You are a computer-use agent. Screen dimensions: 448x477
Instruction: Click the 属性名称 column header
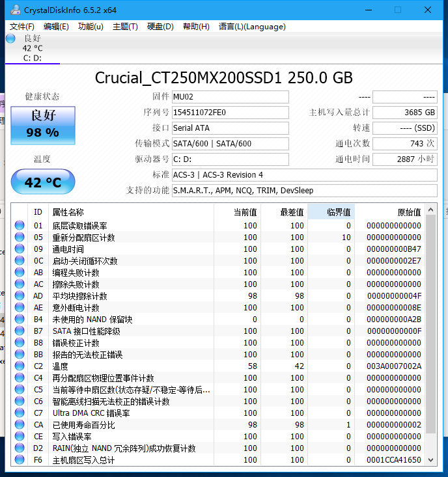(131, 212)
